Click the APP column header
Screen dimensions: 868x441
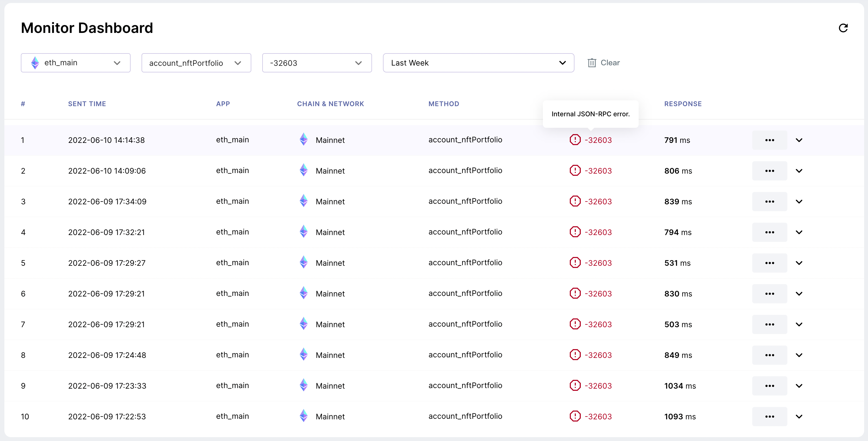tap(223, 104)
